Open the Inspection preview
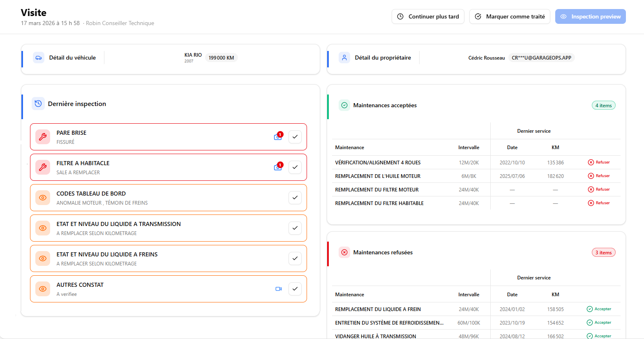Image resolution: width=644 pixels, height=339 pixels. pos(590,16)
